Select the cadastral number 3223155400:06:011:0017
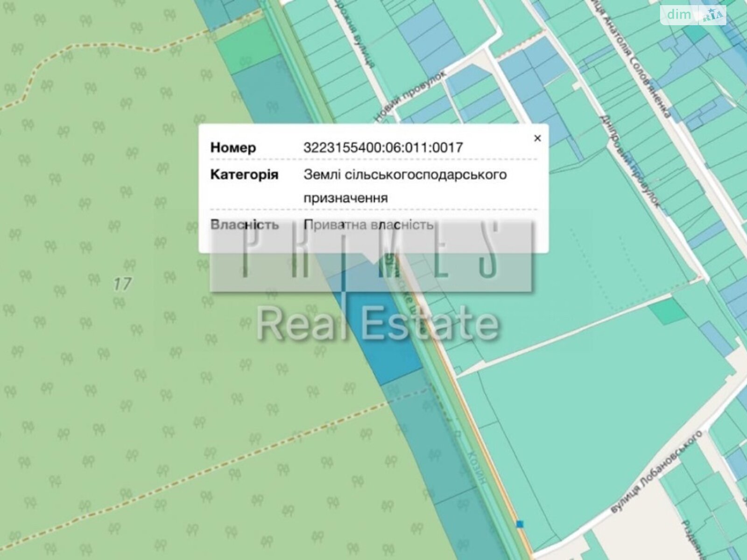Screen dimensions: 747x560 (383, 147)
